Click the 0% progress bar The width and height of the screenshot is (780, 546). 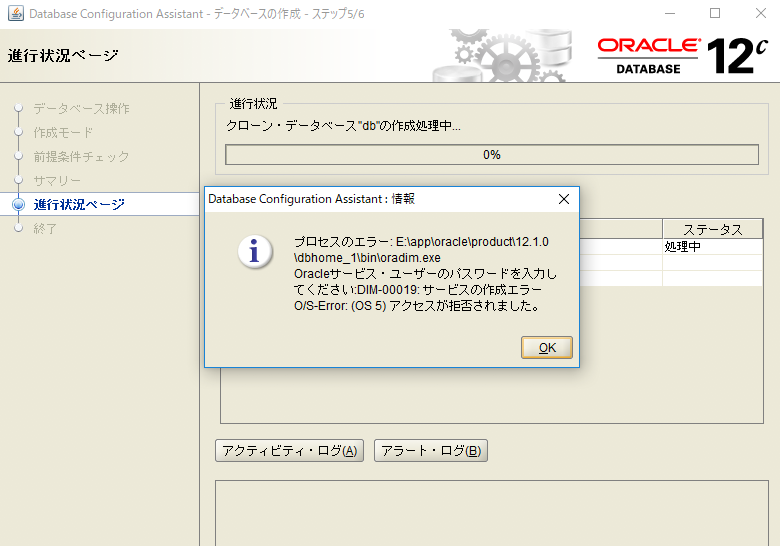tap(492, 155)
